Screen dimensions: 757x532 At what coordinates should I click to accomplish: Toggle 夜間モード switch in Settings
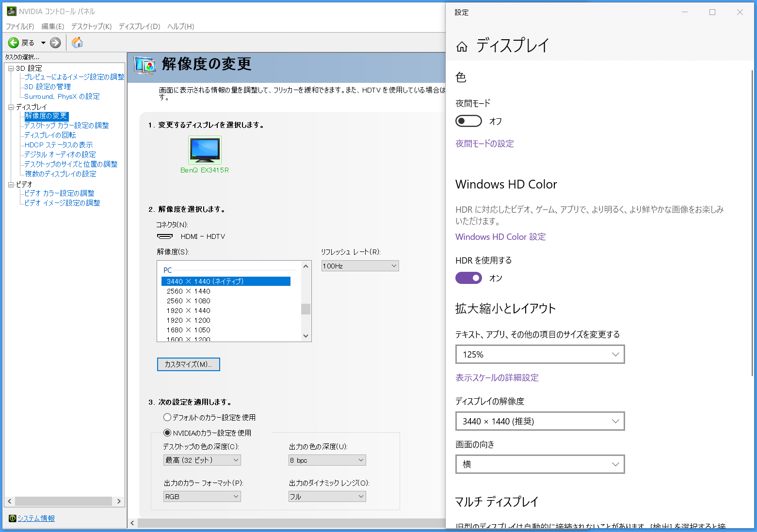[468, 121]
